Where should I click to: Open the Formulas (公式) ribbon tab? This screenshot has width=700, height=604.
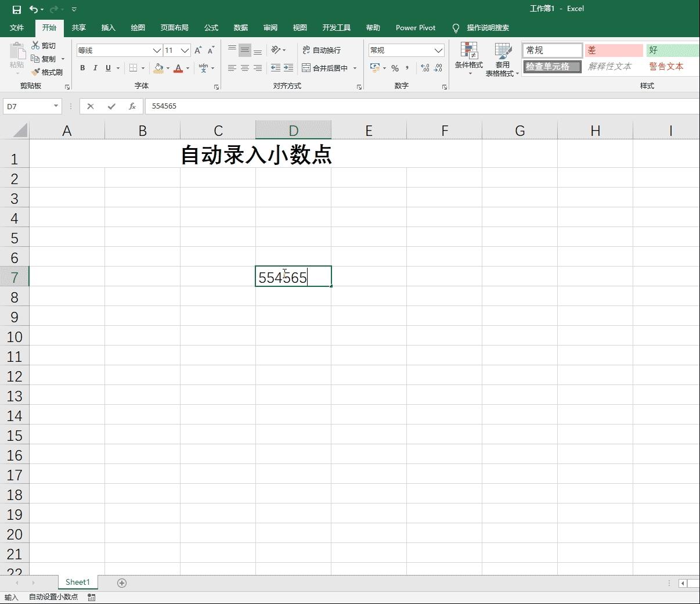[211, 28]
